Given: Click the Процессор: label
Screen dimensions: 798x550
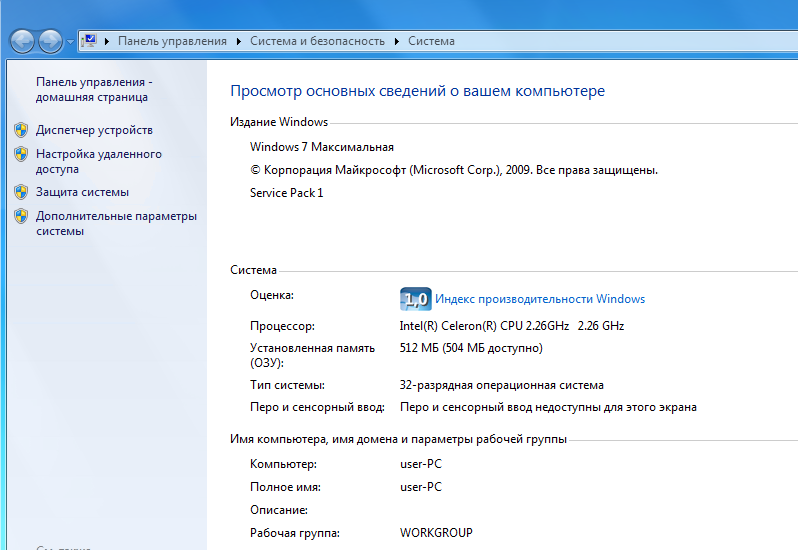Looking at the screenshot, I should coord(282,326).
